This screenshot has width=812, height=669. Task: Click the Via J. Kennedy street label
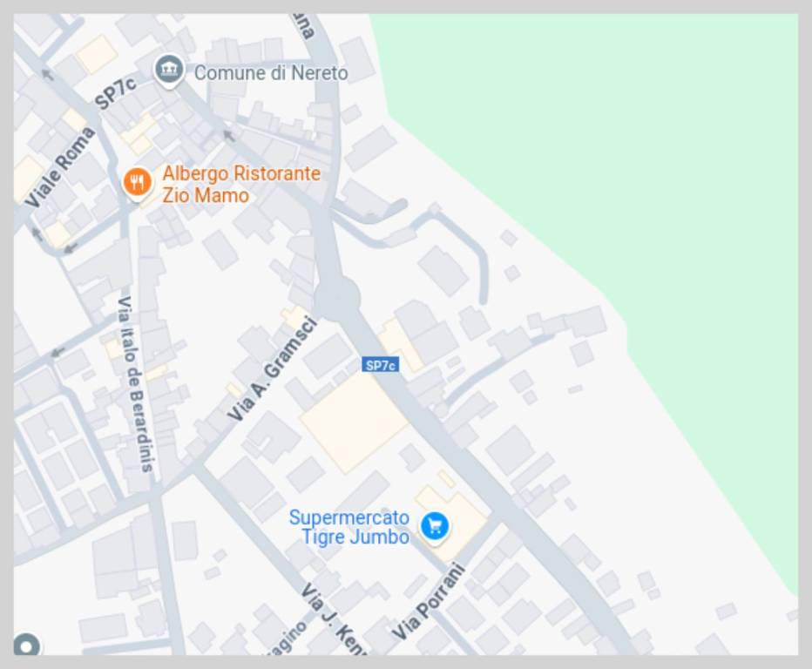(335, 619)
